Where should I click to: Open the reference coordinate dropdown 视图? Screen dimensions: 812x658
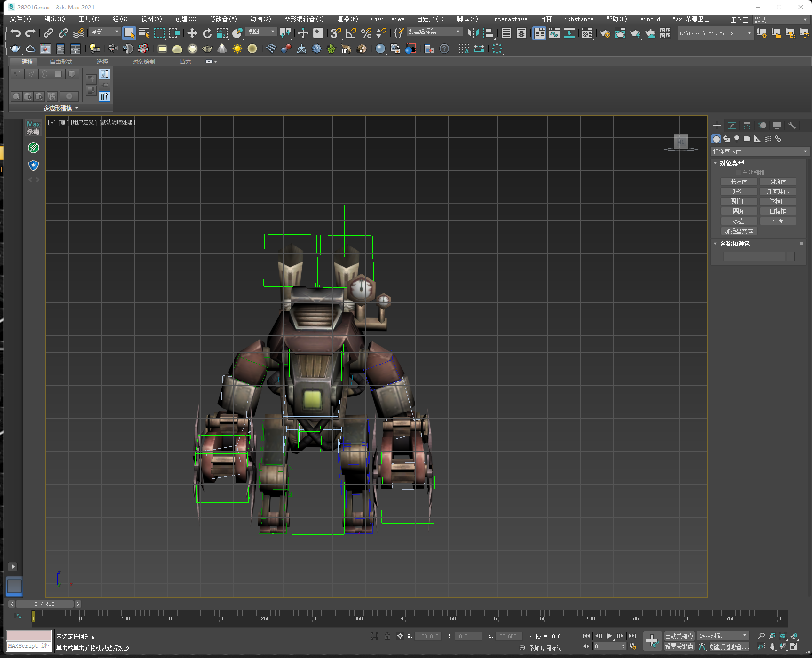(261, 32)
